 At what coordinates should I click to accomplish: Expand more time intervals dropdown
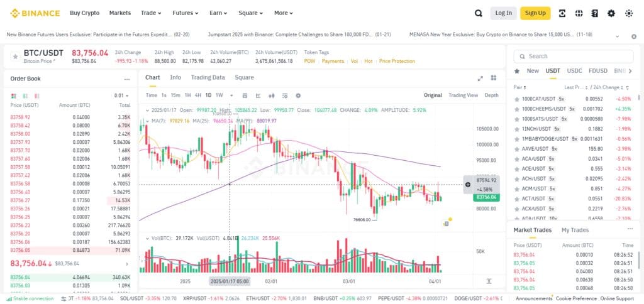point(231,95)
